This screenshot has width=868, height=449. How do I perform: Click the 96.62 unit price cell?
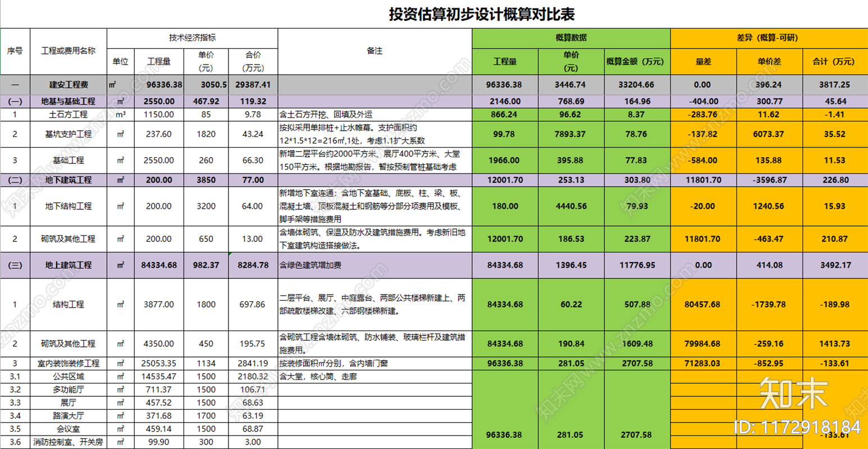pos(571,114)
